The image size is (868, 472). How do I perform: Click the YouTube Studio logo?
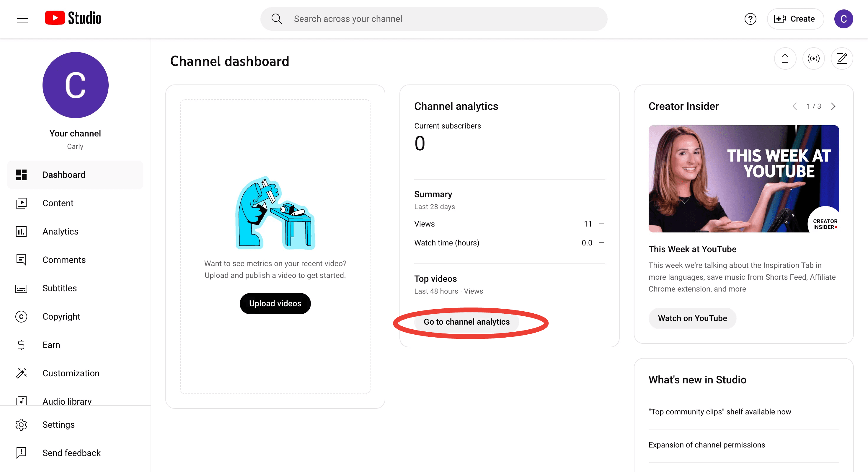(73, 18)
